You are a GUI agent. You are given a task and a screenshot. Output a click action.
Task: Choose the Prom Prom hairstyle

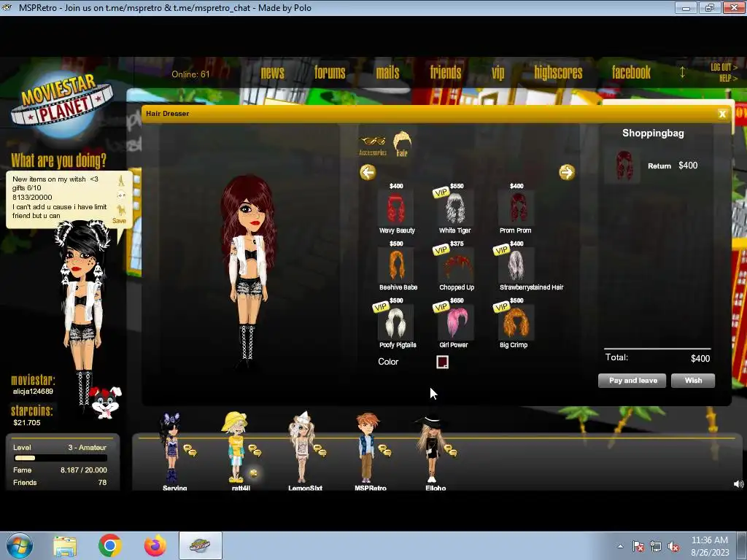coord(516,208)
